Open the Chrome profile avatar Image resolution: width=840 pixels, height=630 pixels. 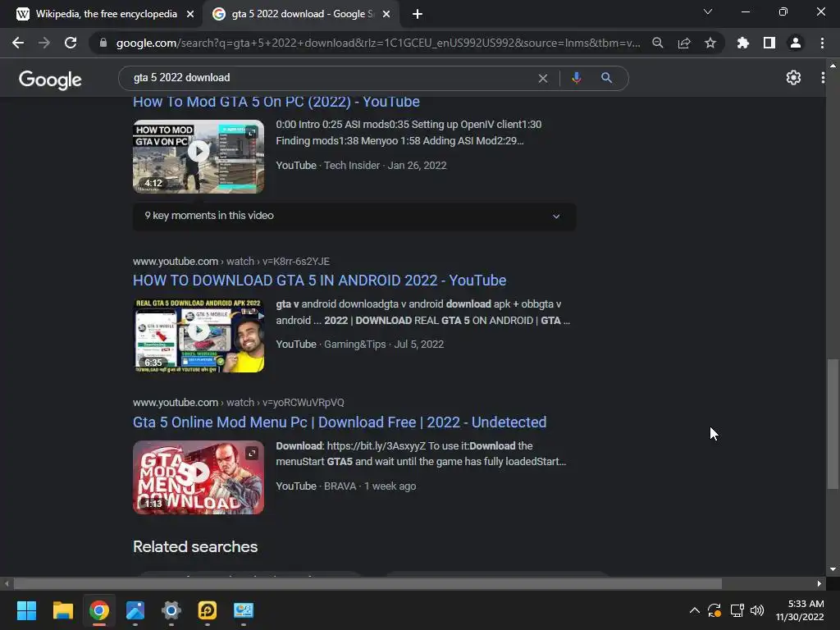point(796,43)
